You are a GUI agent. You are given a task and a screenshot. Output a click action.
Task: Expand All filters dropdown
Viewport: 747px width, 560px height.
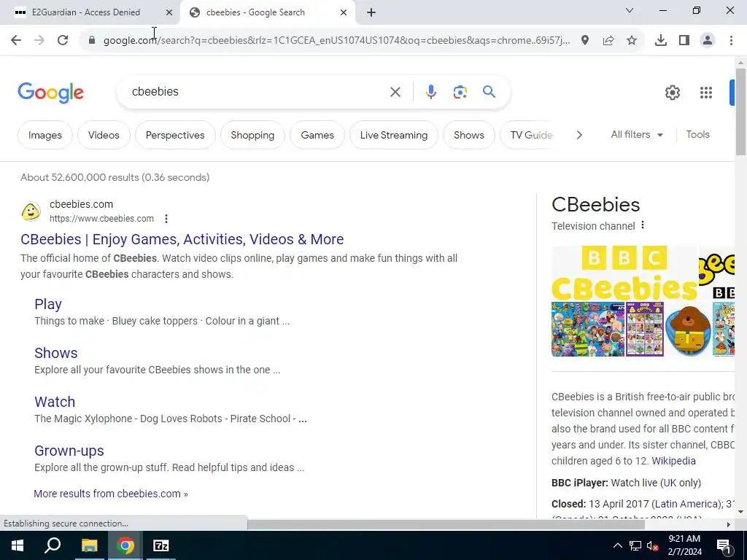[637, 135]
